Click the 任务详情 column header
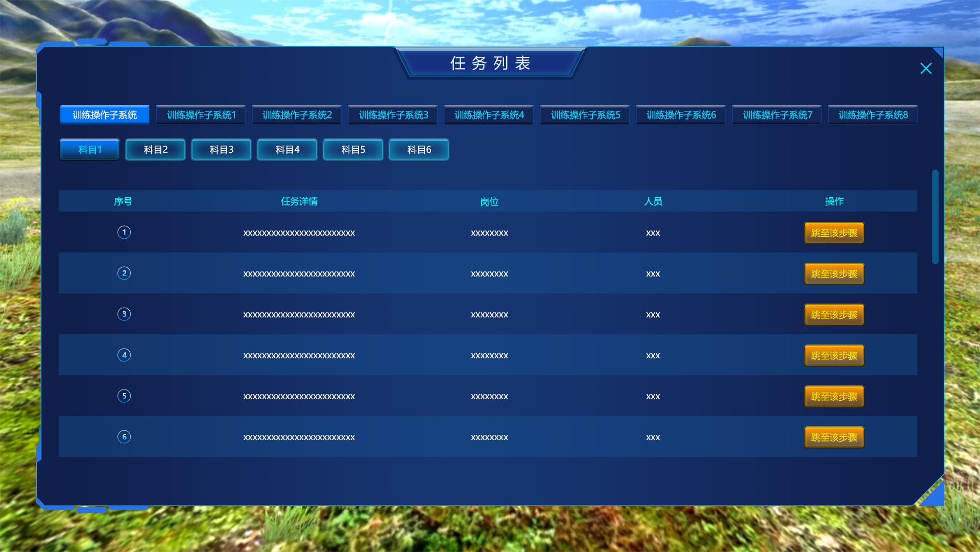980x552 pixels. [x=299, y=201]
